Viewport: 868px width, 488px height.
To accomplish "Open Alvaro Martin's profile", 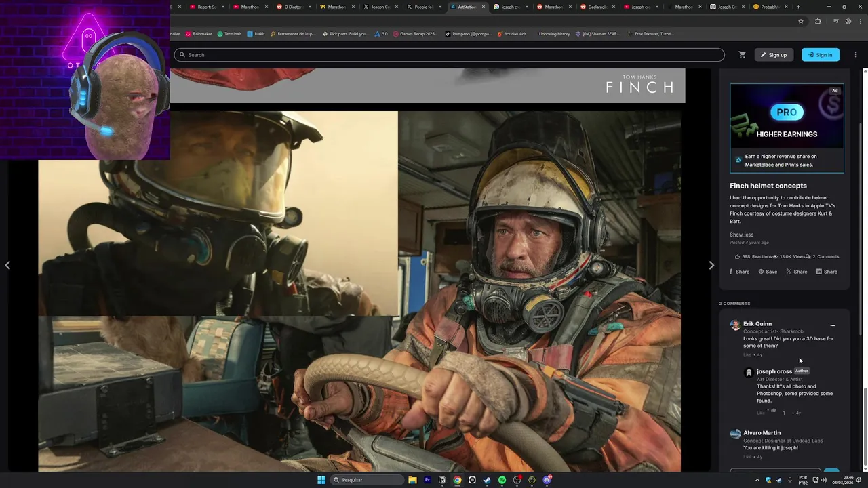I will click(762, 433).
